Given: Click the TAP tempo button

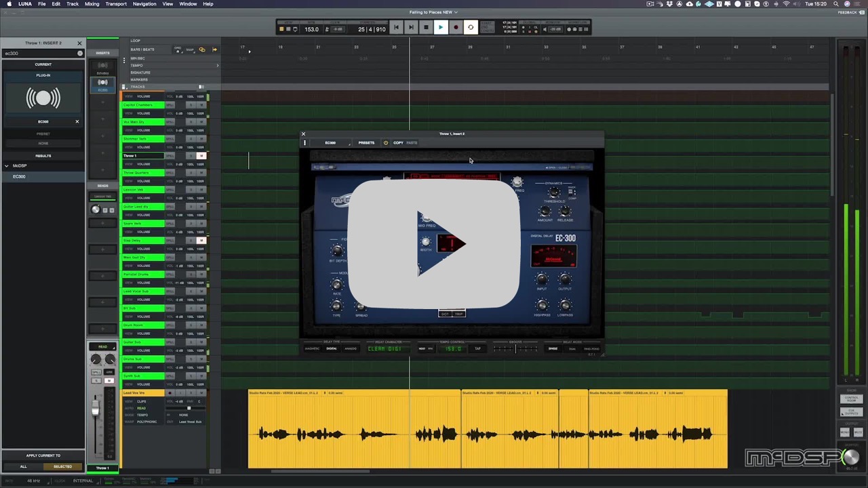Looking at the screenshot, I should tap(477, 349).
